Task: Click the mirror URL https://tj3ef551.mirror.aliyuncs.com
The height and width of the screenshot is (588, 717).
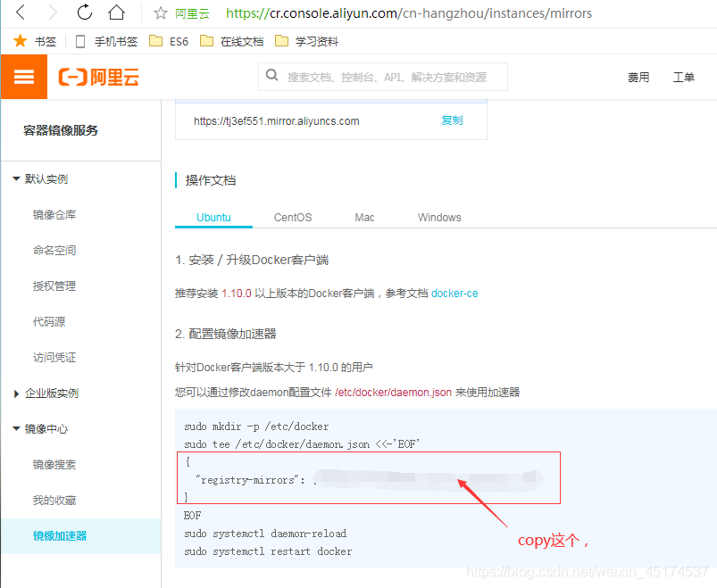Action: (277, 121)
